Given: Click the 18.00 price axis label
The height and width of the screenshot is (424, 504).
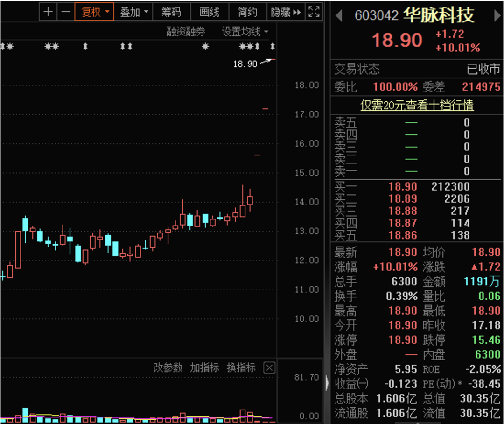Looking at the screenshot, I should [x=307, y=85].
